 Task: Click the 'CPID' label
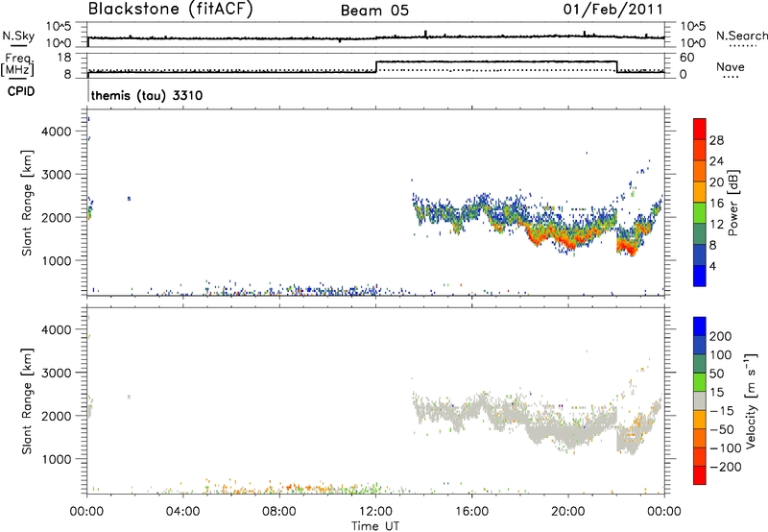click(20, 91)
